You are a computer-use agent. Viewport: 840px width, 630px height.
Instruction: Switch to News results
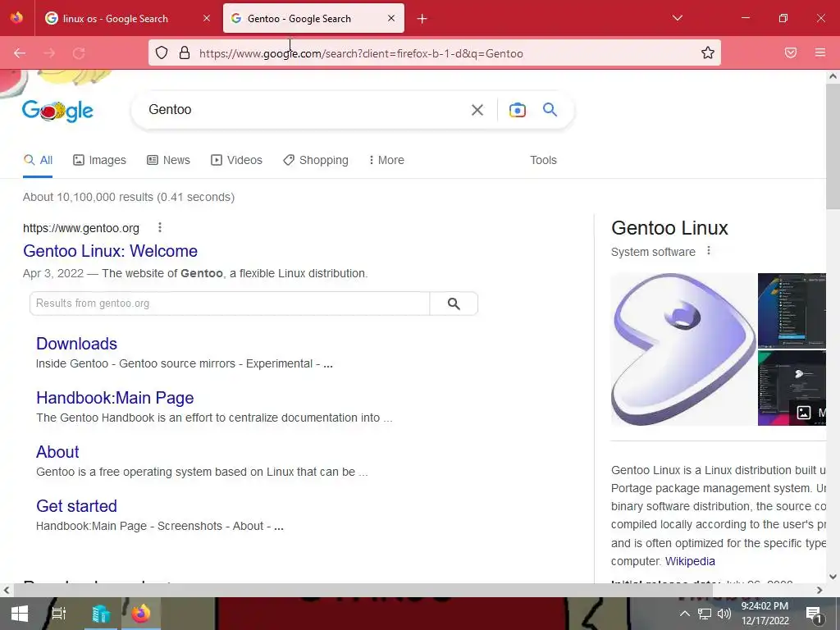pos(169,160)
